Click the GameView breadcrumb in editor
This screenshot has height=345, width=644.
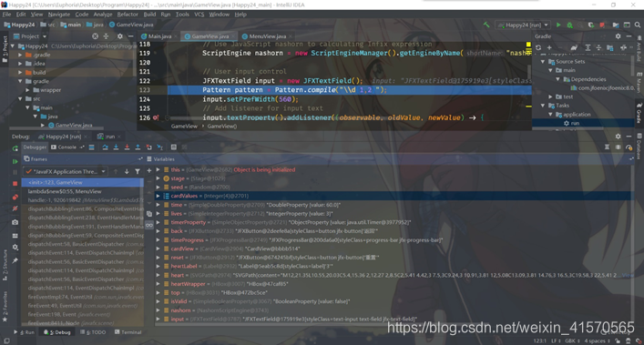(184, 126)
